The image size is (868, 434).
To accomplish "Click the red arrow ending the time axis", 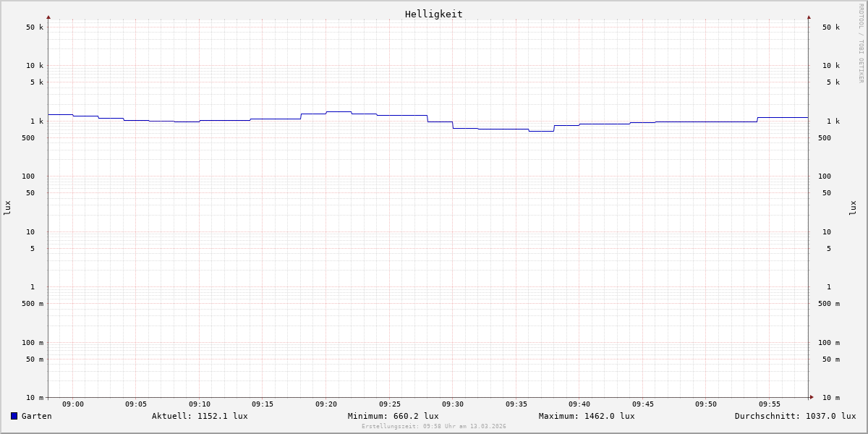I will point(812,397).
